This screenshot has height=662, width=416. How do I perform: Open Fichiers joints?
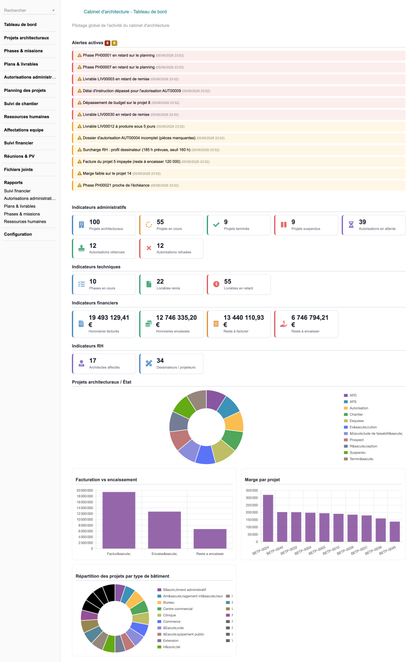click(18, 169)
